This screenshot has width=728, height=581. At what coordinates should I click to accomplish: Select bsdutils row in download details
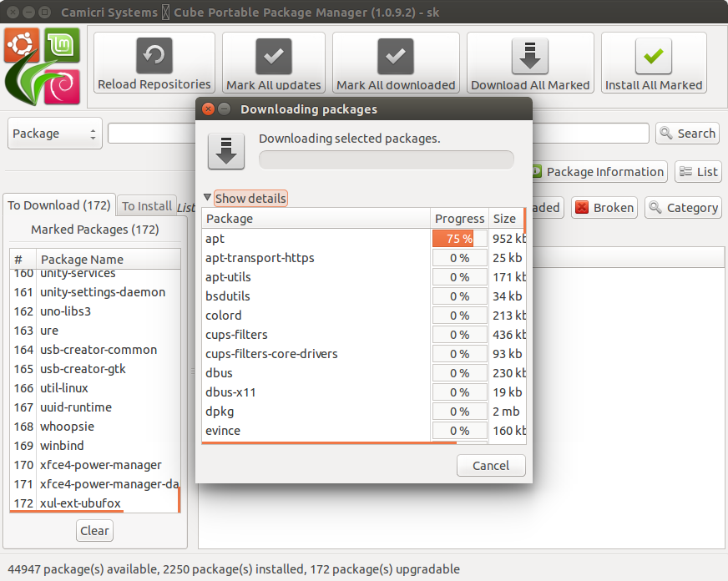pos(364,296)
